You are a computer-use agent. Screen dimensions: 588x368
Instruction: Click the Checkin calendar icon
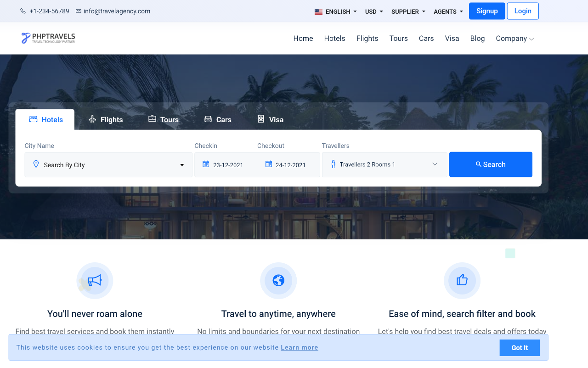tap(206, 164)
